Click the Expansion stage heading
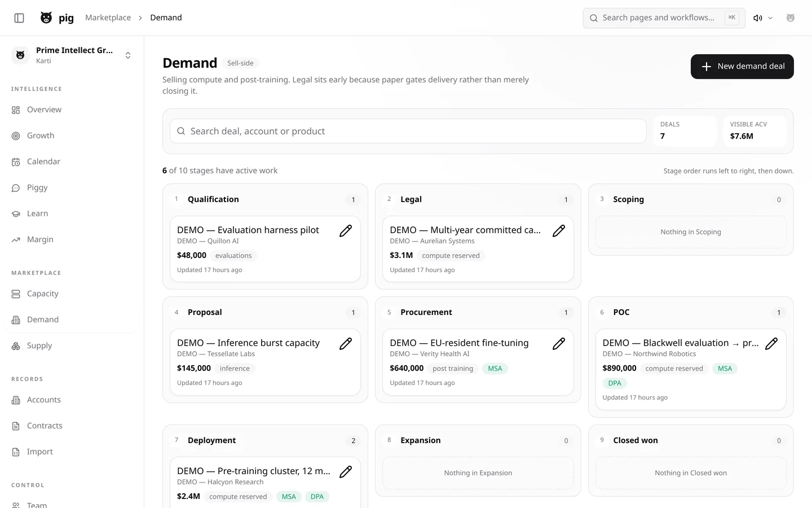The width and height of the screenshot is (812, 508). 421,440
